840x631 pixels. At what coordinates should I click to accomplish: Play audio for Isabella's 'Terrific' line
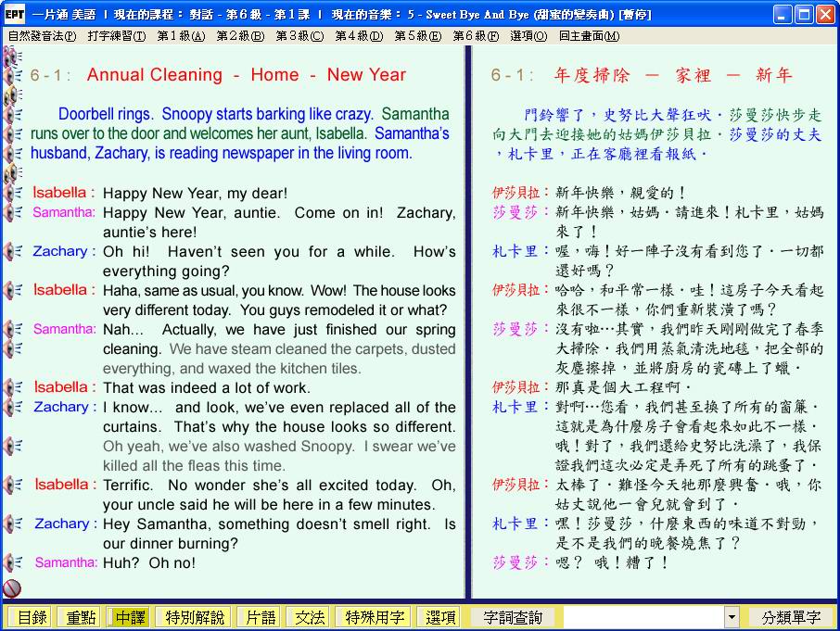13,485
